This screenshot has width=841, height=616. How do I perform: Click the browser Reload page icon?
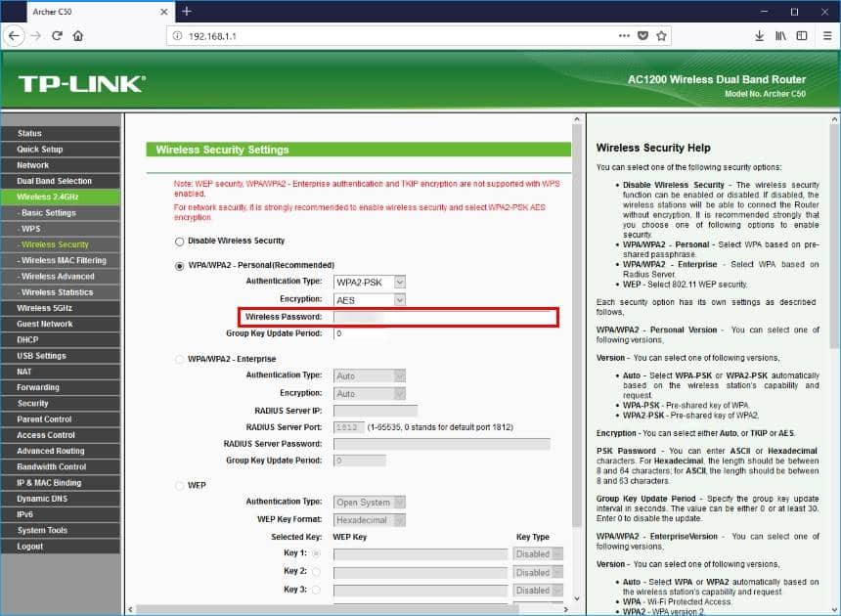[58, 35]
